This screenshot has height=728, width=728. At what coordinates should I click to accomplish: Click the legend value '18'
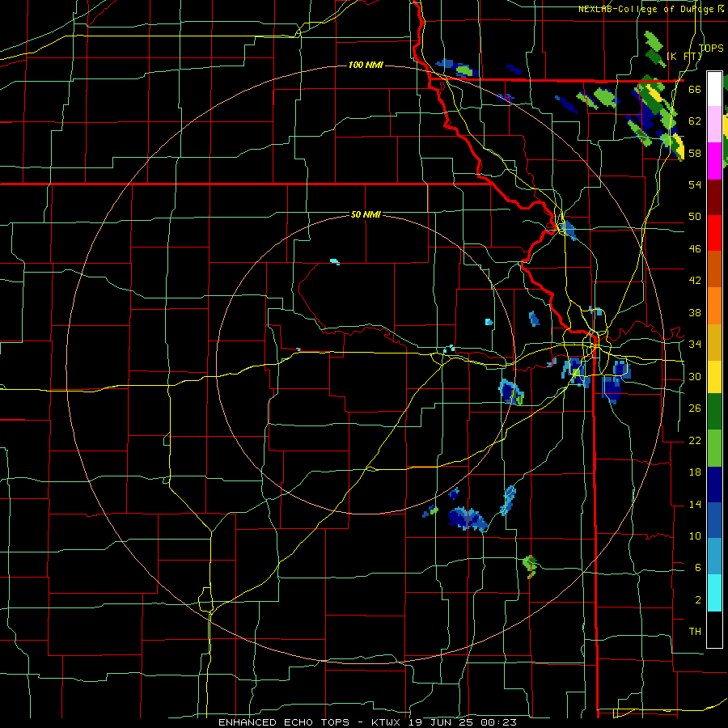695,472
